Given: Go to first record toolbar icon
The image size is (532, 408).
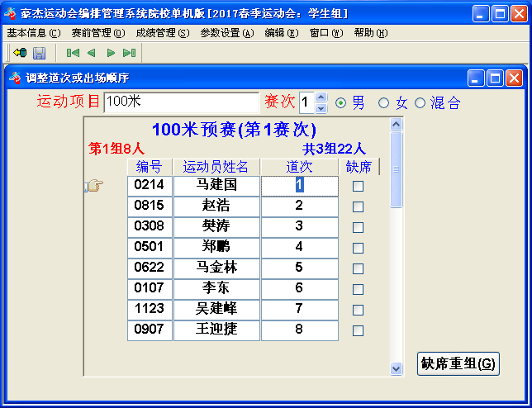Looking at the screenshot, I should click(x=73, y=53).
